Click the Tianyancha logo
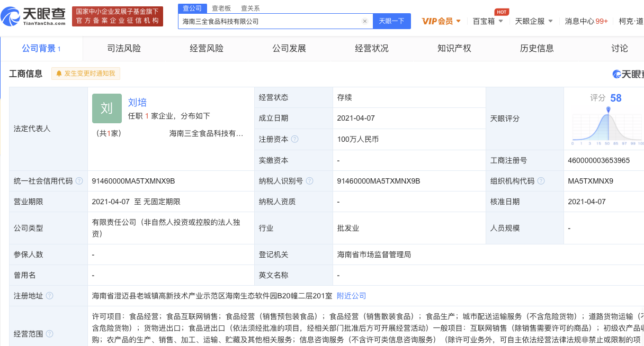This screenshot has width=644, height=346. (x=33, y=15)
